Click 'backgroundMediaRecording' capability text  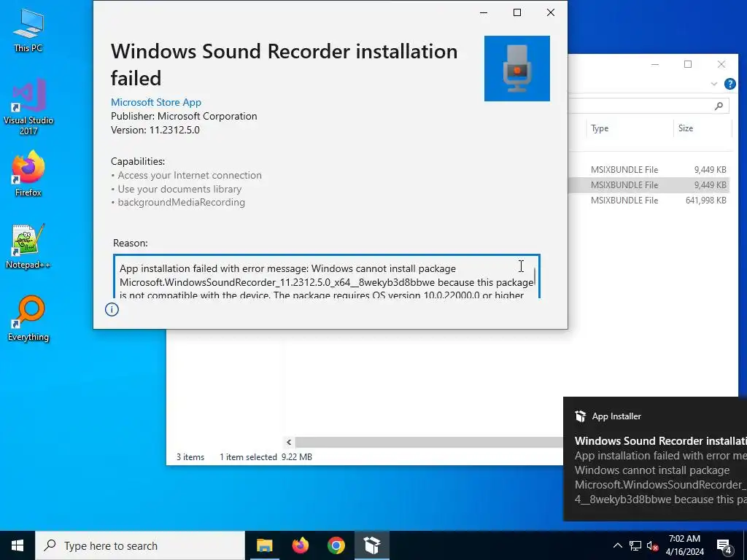point(182,203)
